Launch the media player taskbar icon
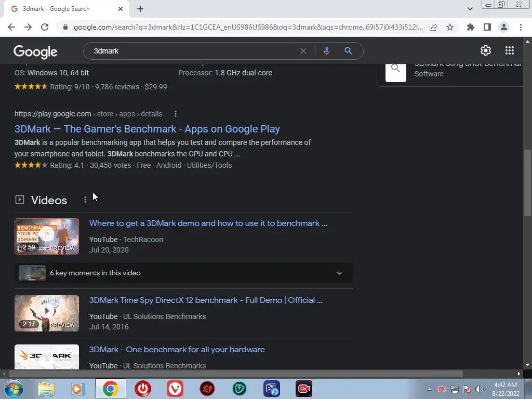Image resolution: width=532 pixels, height=399 pixels. pyautogui.click(x=77, y=389)
